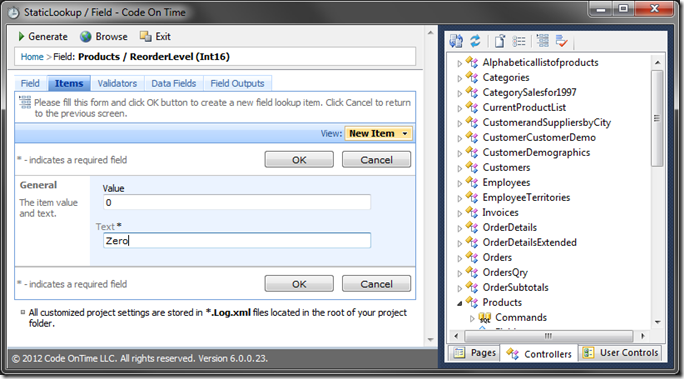This screenshot has width=684, height=379.
Task: Click the synchronize explorer icon in the right toolbar
Action: (456, 41)
